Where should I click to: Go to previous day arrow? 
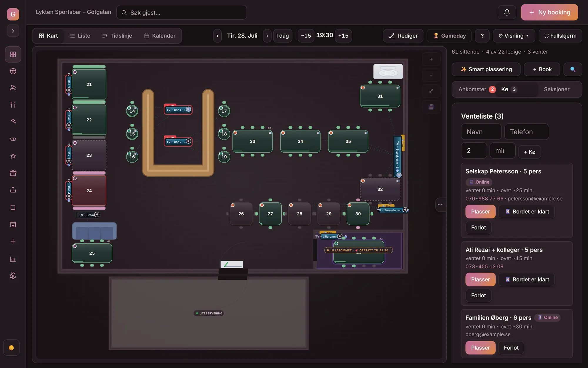pos(217,36)
